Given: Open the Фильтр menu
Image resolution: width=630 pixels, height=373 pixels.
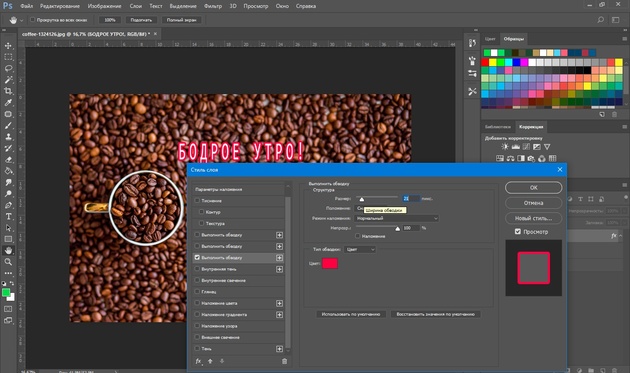Looking at the screenshot, I should [x=213, y=6].
